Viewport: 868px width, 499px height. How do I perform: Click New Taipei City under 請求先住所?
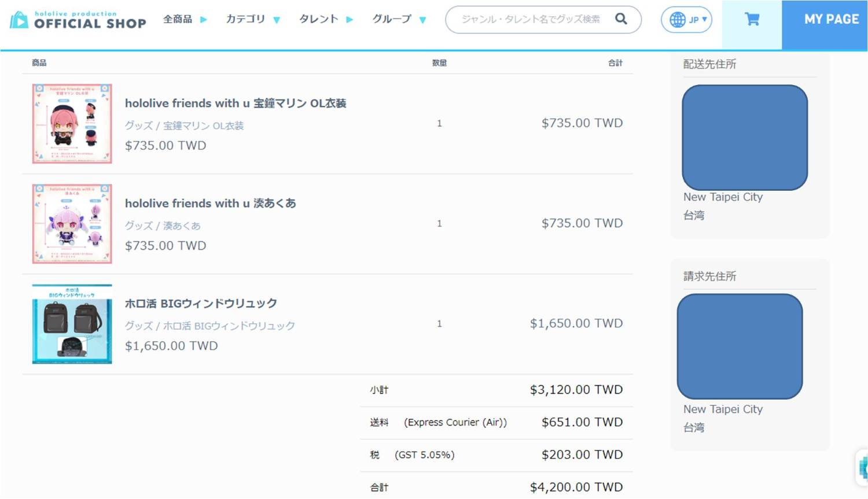point(723,409)
